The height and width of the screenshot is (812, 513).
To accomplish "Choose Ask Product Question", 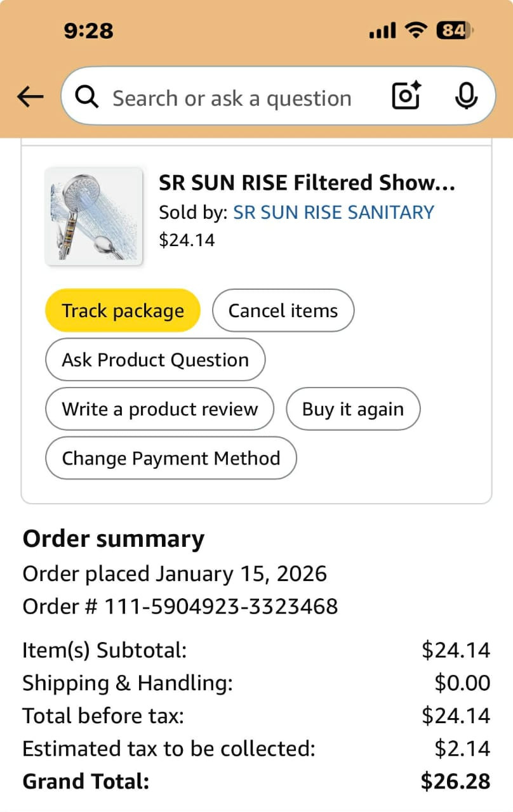I will 155,360.
